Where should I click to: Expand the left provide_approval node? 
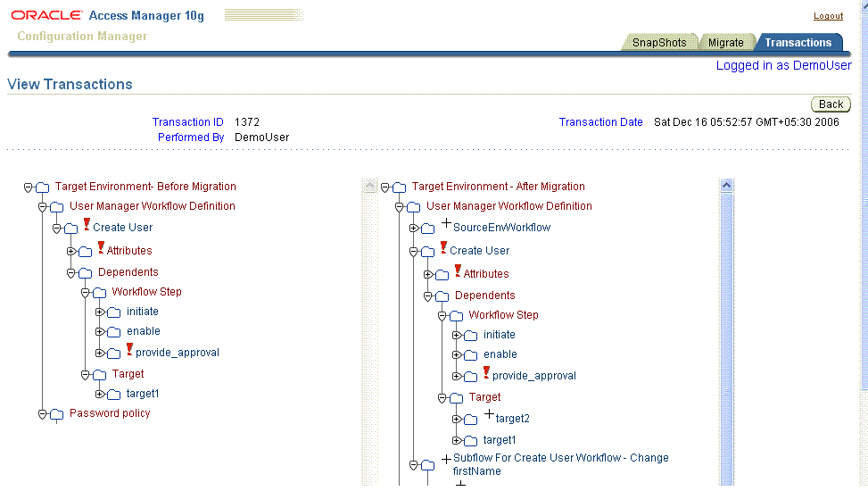click(x=100, y=353)
